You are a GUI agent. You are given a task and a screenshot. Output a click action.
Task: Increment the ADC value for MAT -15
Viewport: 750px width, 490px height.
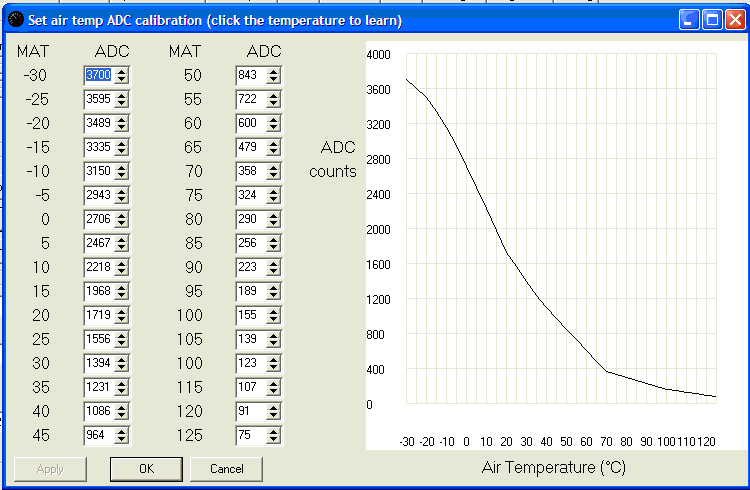(121, 143)
